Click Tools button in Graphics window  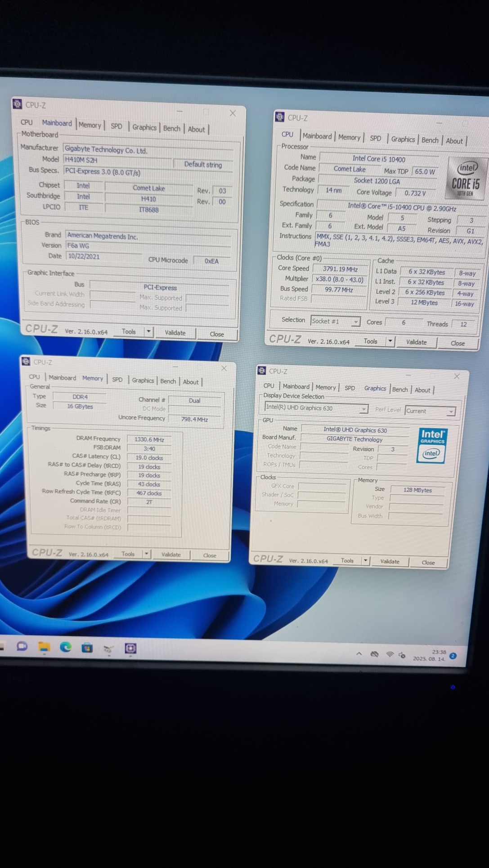point(347,560)
